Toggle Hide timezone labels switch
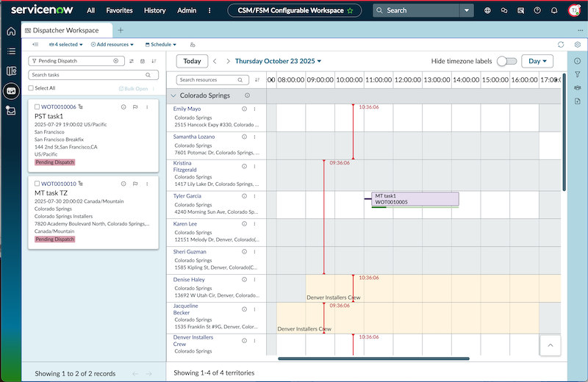 (506, 61)
